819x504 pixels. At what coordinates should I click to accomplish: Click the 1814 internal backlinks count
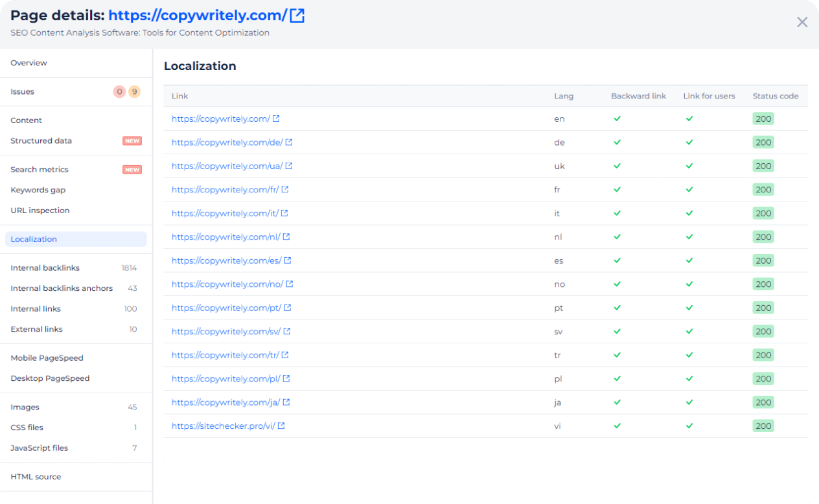tap(130, 268)
